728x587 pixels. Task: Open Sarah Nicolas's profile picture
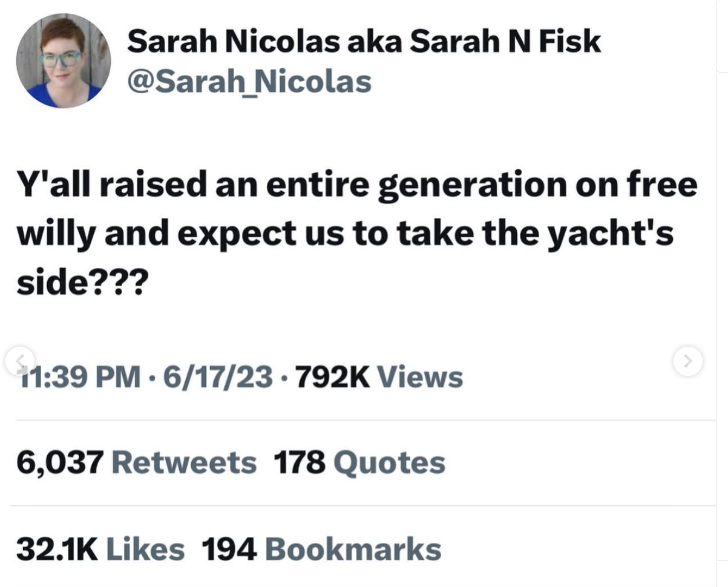[x=63, y=61]
